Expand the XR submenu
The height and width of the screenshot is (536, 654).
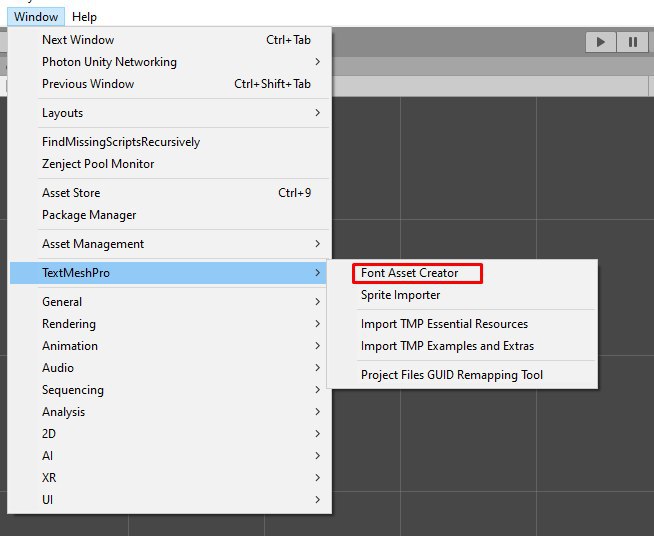[x=169, y=478]
